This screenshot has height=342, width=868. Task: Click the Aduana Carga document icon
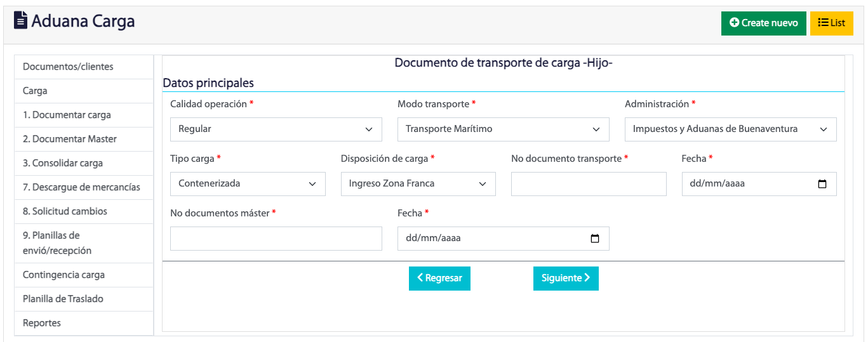coord(21,21)
